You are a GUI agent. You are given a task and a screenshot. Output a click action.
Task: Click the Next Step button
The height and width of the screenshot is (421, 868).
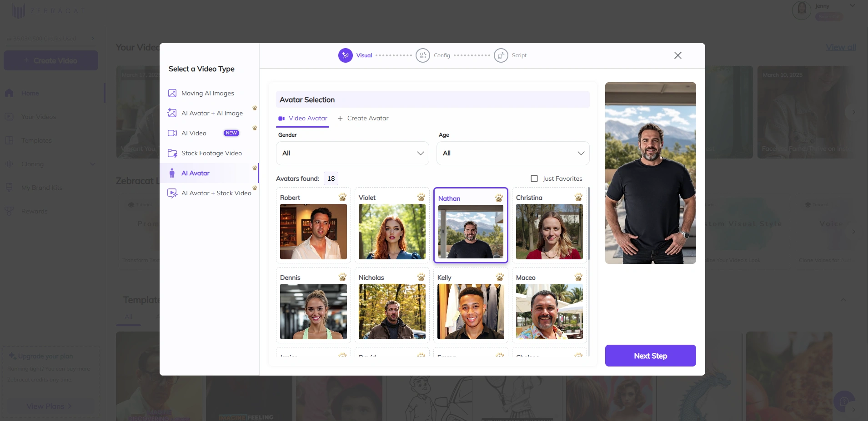pyautogui.click(x=650, y=356)
